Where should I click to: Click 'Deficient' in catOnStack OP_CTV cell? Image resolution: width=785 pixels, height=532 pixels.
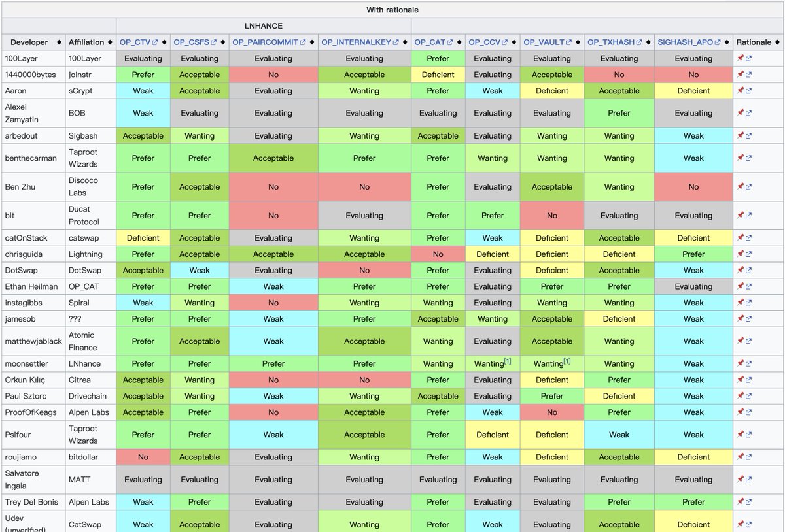tap(143, 238)
